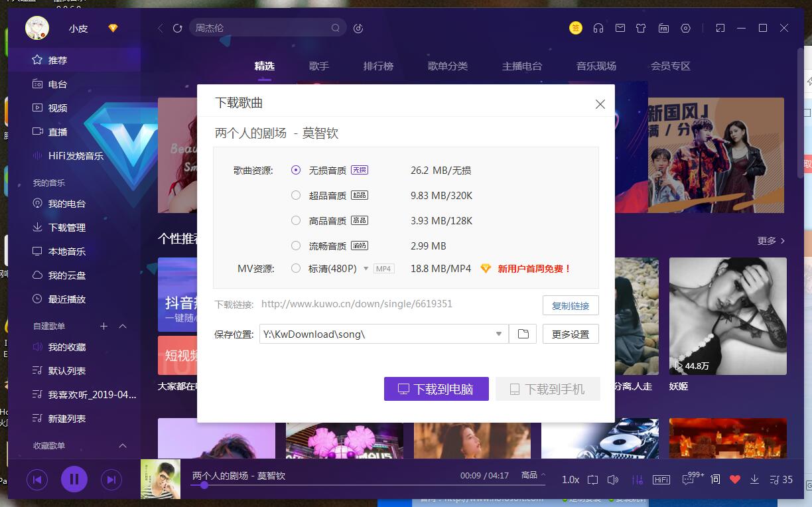The width and height of the screenshot is (812, 507).
Task: Switch to the 主播电台 tab
Action: point(522,66)
